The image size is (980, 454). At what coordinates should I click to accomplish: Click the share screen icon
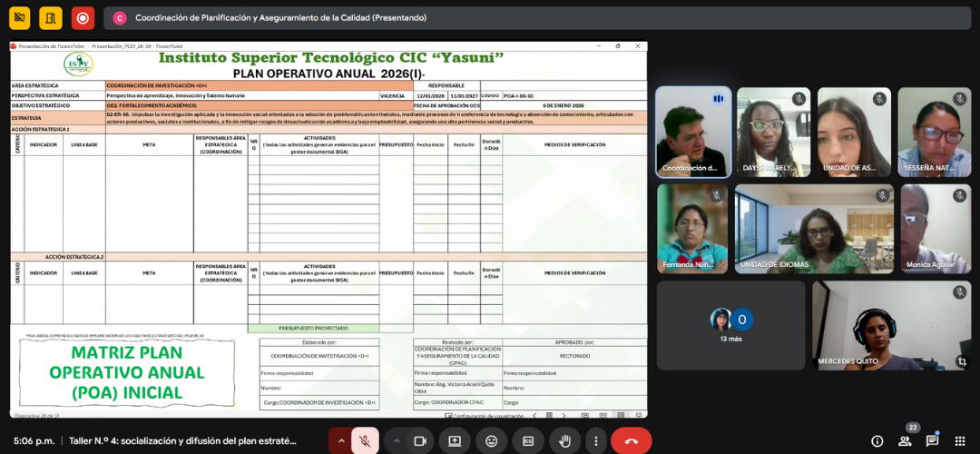pos(455,440)
